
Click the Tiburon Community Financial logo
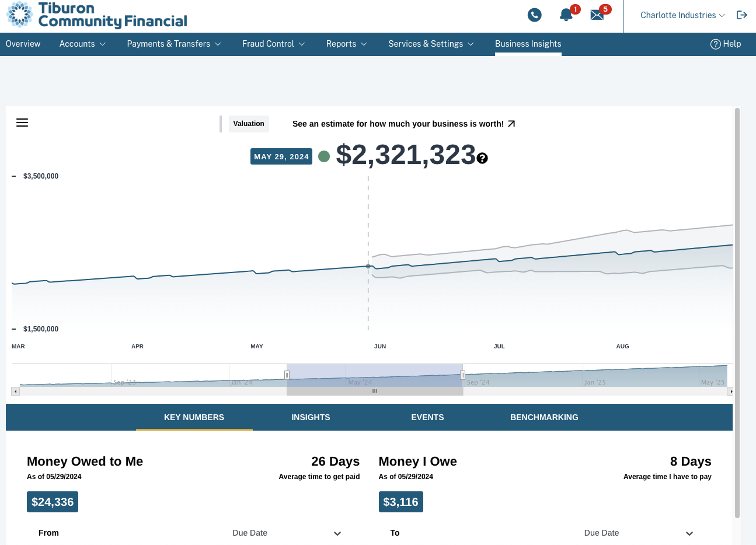coord(96,15)
